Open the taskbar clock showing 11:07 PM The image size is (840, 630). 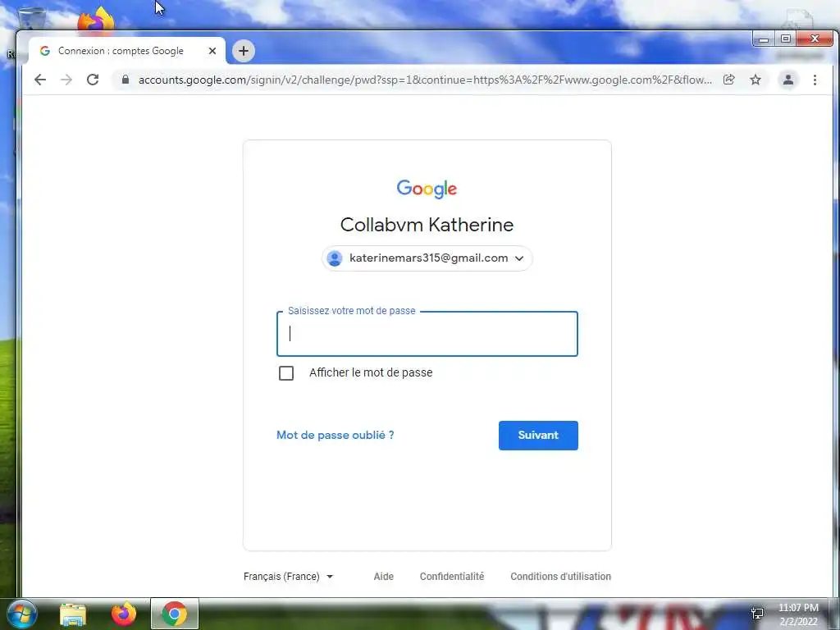(798, 614)
